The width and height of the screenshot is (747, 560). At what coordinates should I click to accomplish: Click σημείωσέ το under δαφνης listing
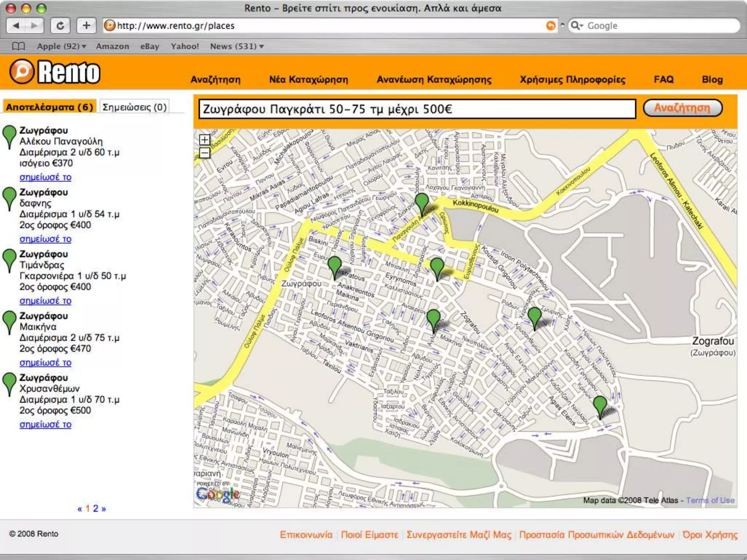click(x=46, y=239)
